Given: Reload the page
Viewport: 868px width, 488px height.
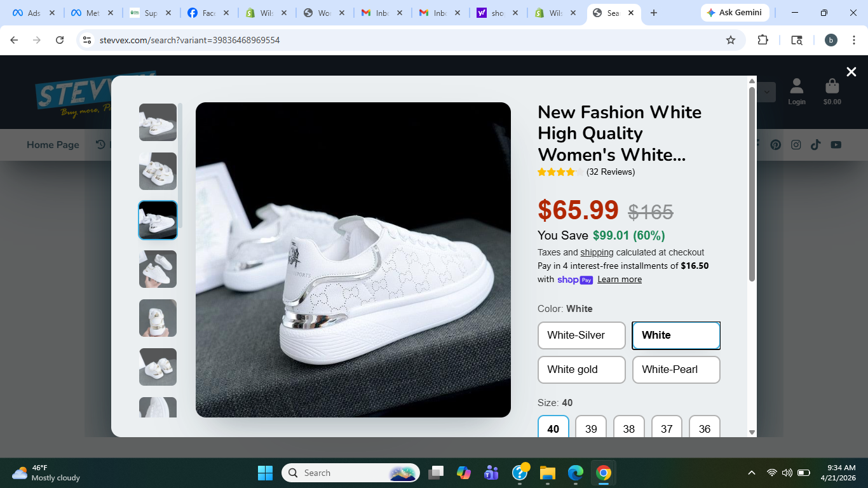Looking at the screenshot, I should [60, 40].
